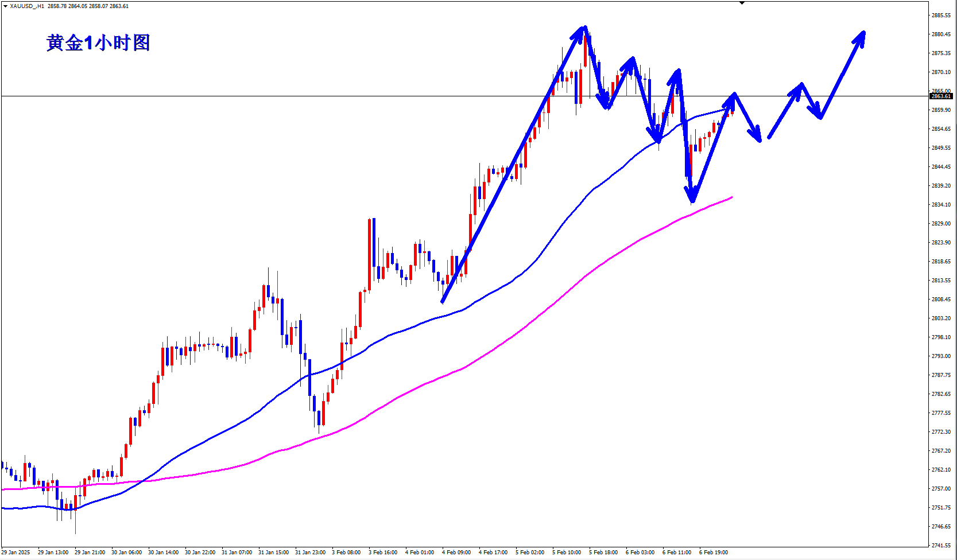
Task: Click time axis label 5 Feb 02:00
Action: click(530, 553)
